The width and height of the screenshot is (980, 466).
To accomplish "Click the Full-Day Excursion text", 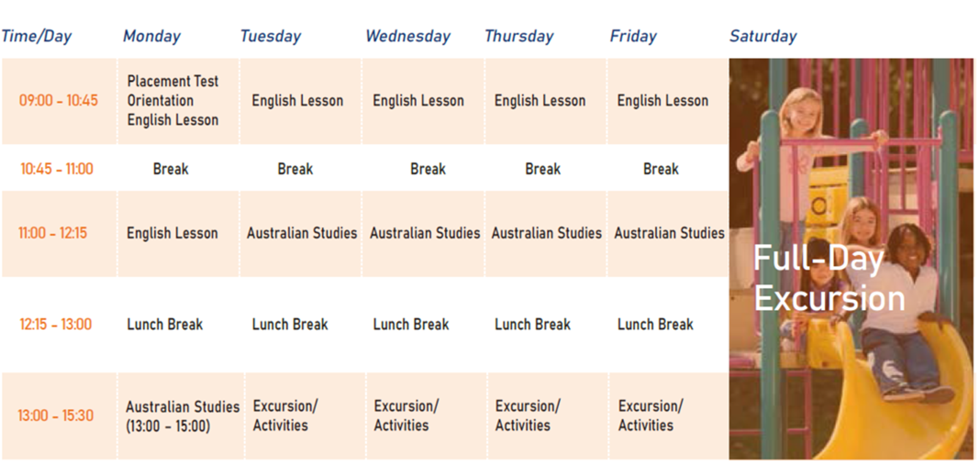I will (828, 278).
